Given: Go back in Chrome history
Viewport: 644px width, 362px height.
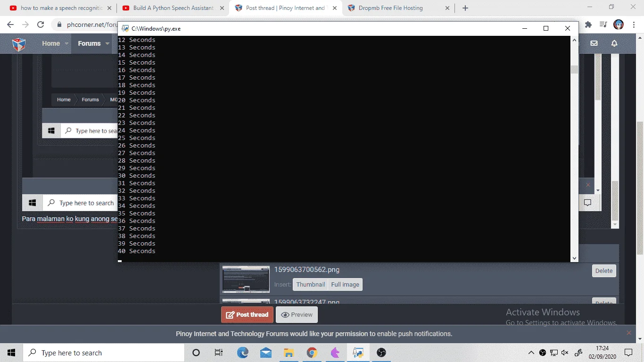Looking at the screenshot, I should pos(10,25).
